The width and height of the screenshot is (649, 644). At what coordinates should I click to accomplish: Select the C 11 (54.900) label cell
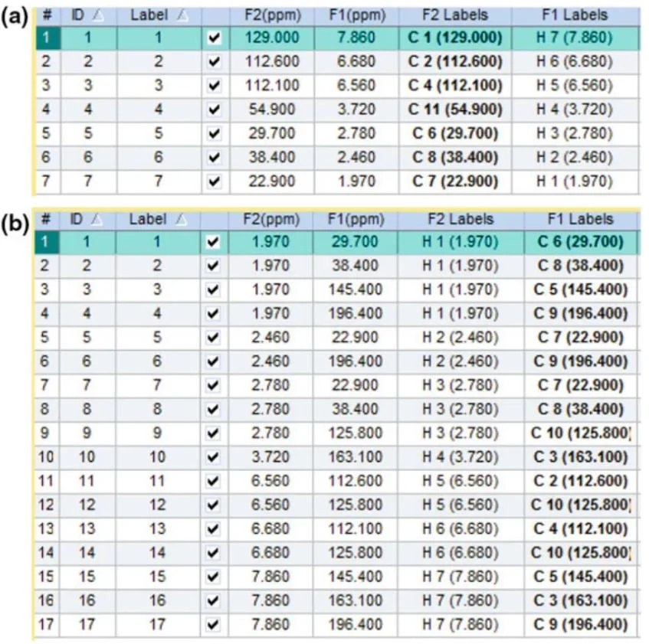[x=455, y=110]
